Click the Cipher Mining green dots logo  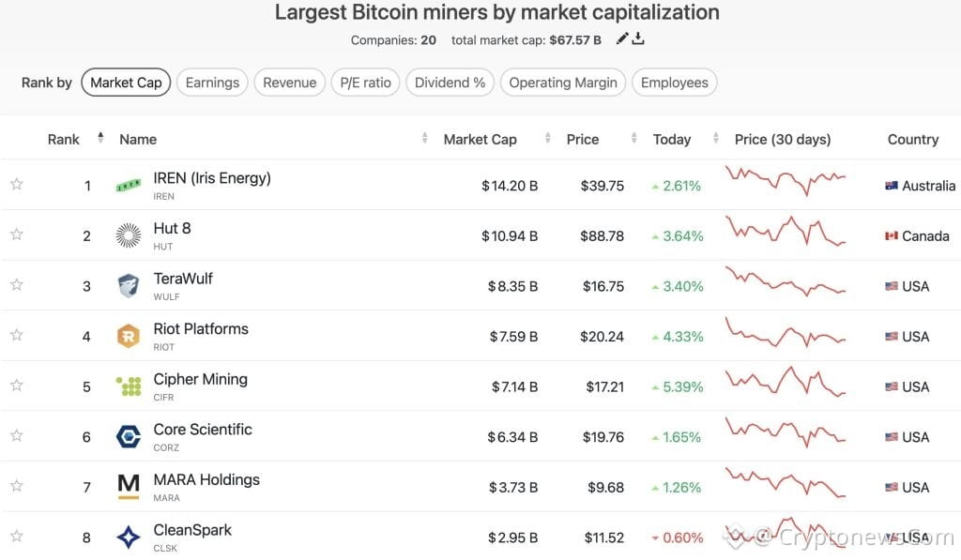tap(128, 386)
